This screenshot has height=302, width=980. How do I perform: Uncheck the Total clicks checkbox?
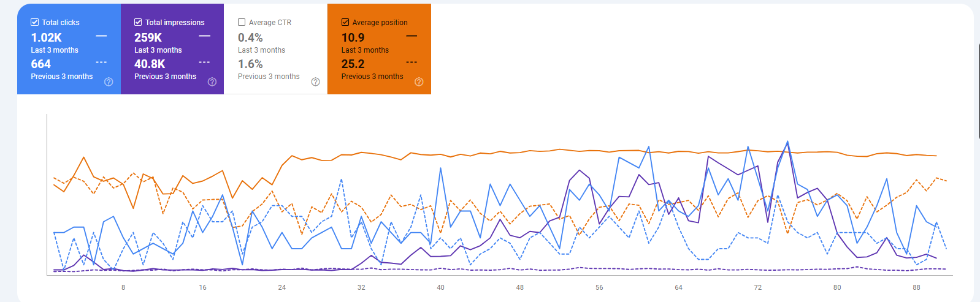click(x=35, y=22)
